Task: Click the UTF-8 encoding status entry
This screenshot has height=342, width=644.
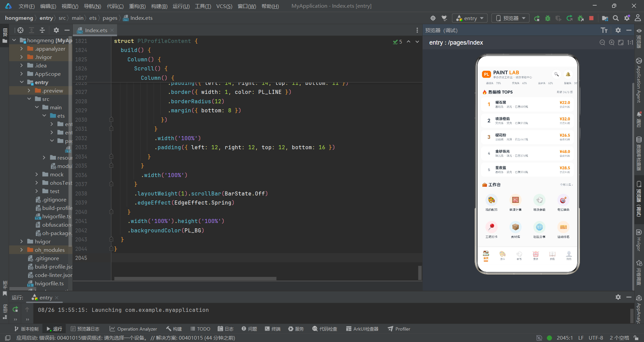Action: point(596,338)
